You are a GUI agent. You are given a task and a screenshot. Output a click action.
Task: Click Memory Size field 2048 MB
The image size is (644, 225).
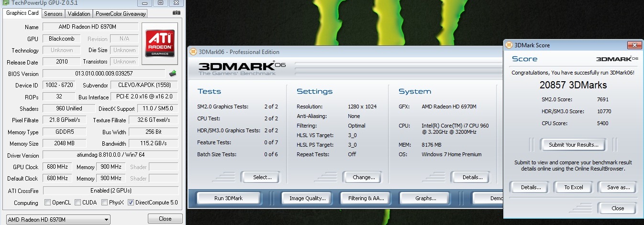coord(64,143)
